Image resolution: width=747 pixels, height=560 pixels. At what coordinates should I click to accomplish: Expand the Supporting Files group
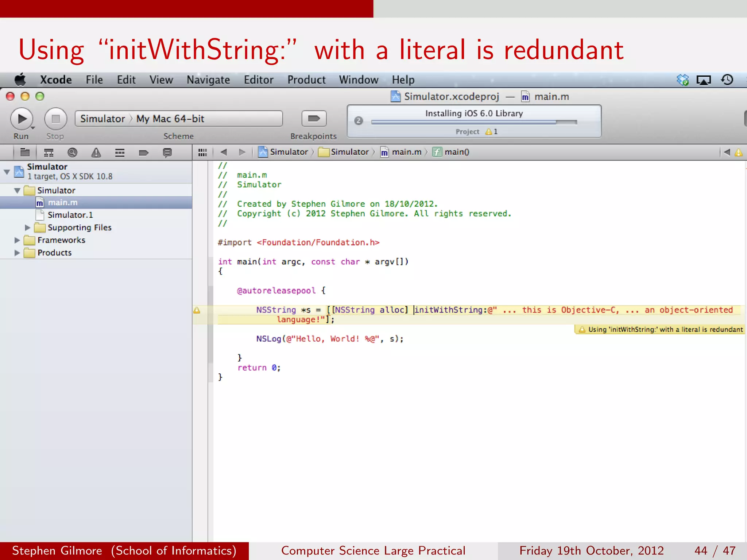point(27,227)
